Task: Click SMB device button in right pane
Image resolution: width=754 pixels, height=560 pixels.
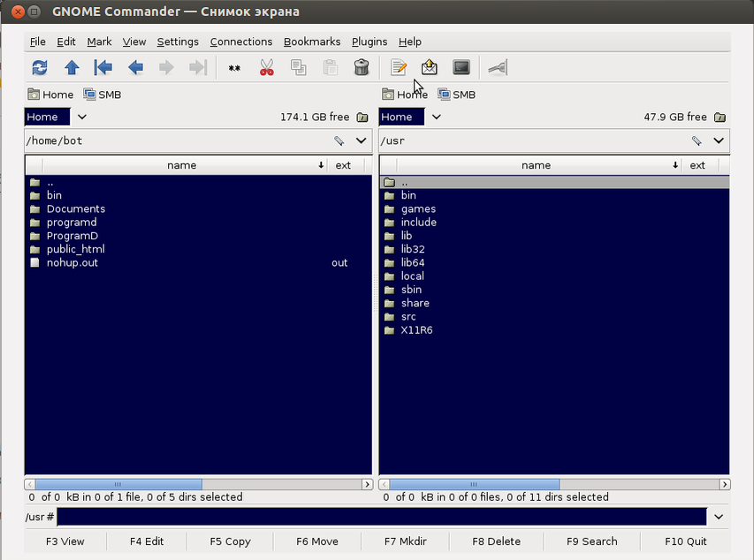Action: 456,95
